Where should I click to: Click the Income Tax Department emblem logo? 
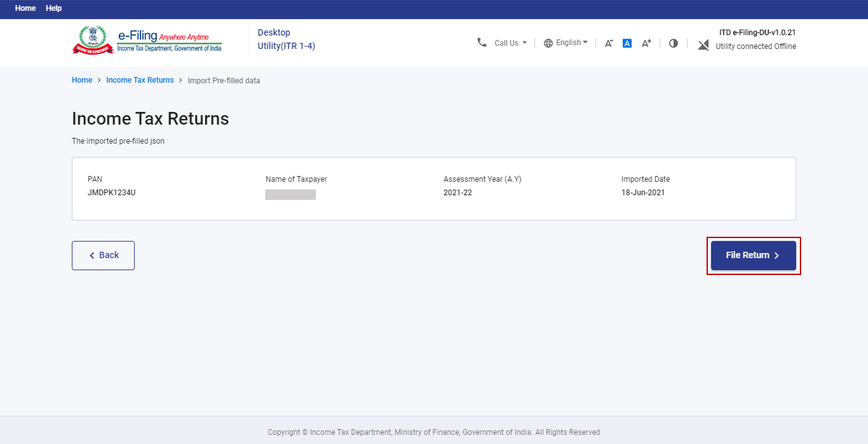pyautogui.click(x=92, y=40)
